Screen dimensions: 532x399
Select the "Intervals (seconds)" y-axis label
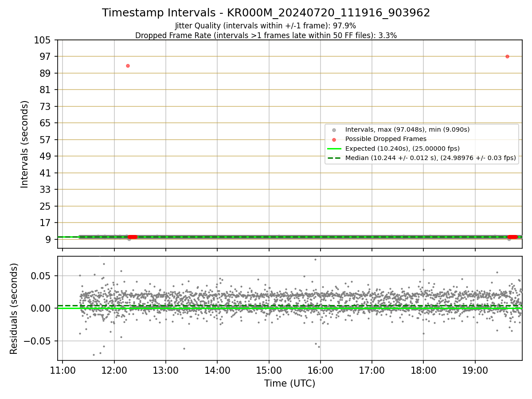[25, 144]
